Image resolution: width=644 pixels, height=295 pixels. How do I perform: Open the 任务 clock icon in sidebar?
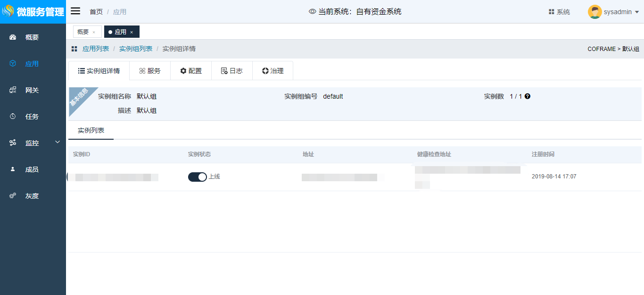click(x=13, y=117)
